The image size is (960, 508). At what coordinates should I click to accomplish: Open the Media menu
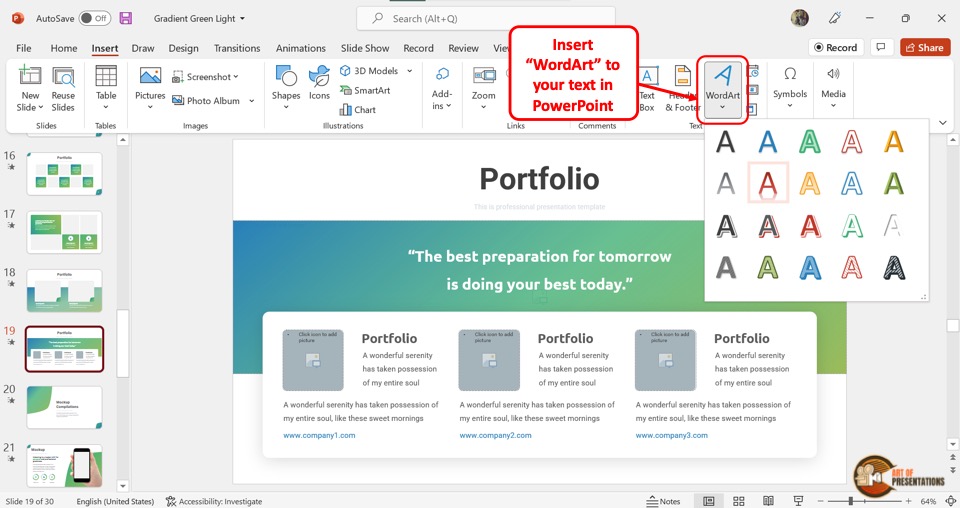[x=833, y=88]
